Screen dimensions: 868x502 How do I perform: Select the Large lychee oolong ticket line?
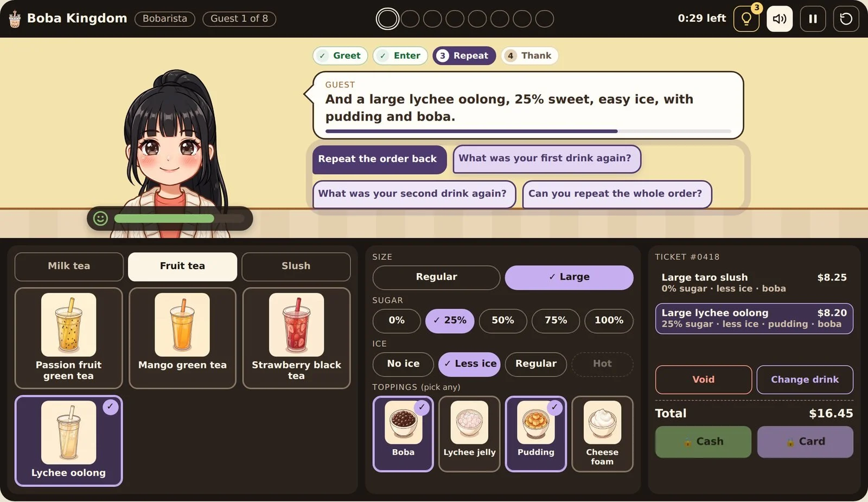[754, 319]
